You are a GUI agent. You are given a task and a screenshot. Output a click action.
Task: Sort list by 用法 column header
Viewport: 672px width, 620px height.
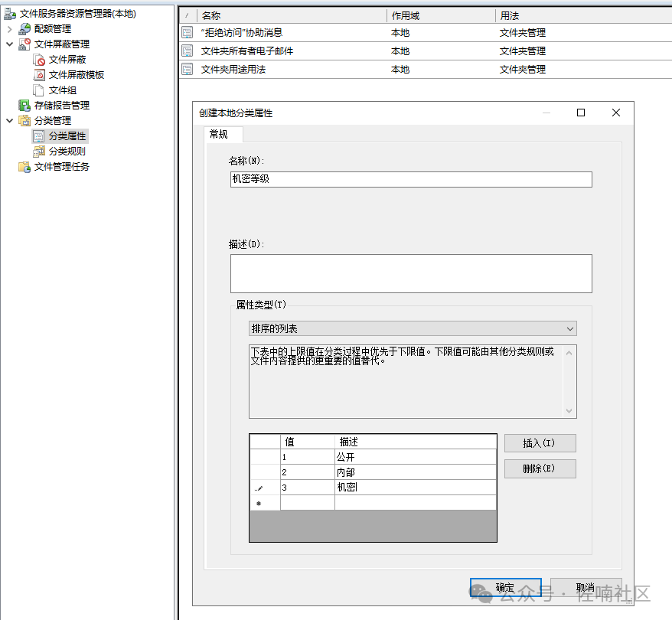click(x=583, y=16)
